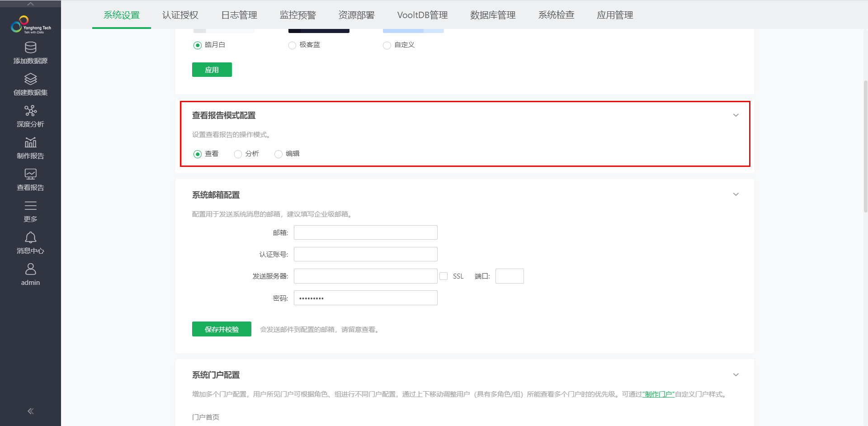Focus the 邮箱 input field
Screen dimensions: 868x426
coord(366,232)
